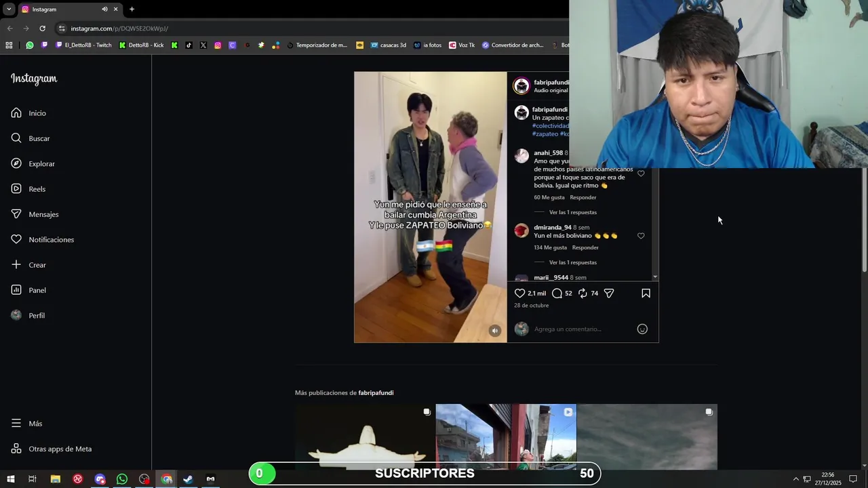868x488 pixels.
Task: Open the TikTok bookmark icon
Action: 189,45
